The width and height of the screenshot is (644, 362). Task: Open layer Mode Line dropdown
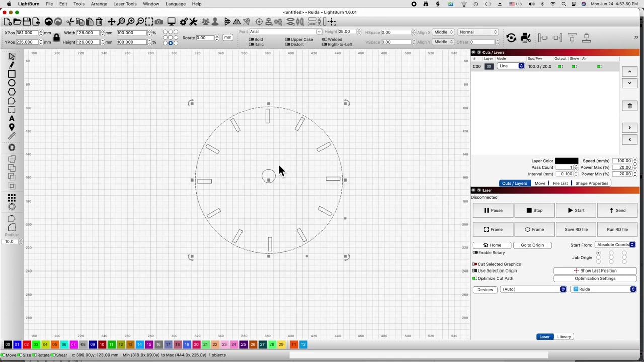511,66
